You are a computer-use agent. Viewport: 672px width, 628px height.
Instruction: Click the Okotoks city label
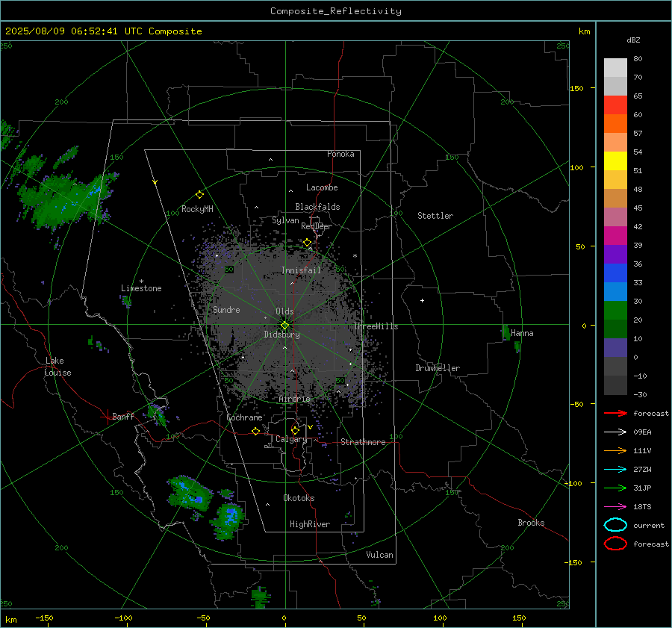(x=299, y=498)
